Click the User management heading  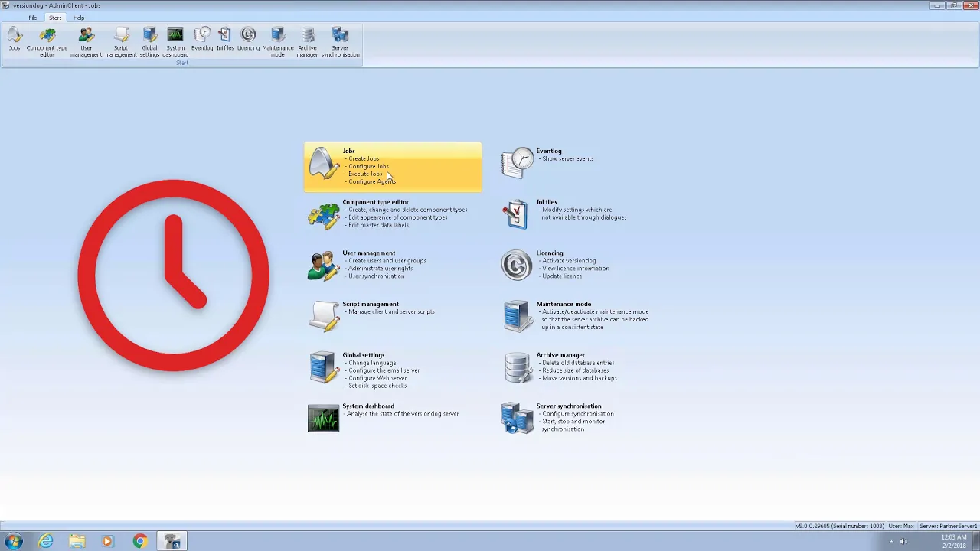pyautogui.click(x=368, y=253)
